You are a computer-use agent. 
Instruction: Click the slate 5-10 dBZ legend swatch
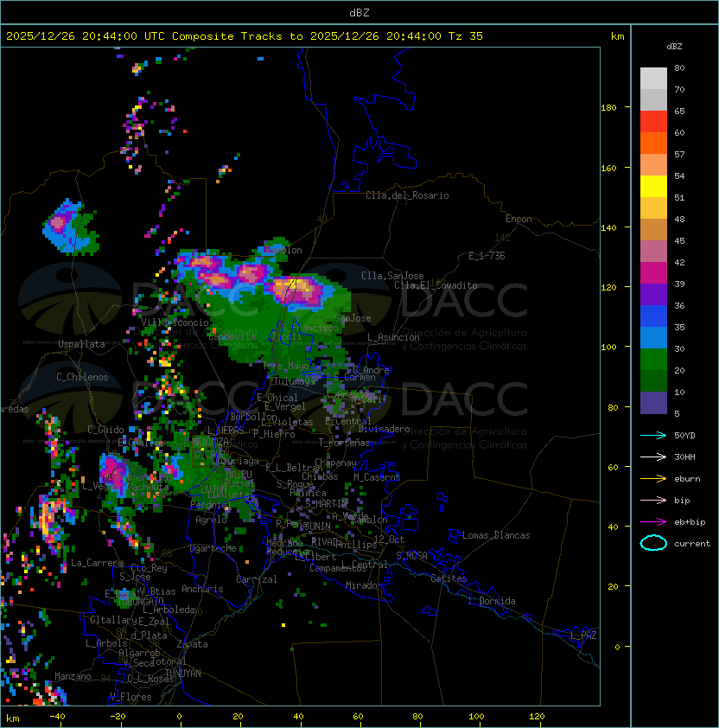(x=653, y=403)
